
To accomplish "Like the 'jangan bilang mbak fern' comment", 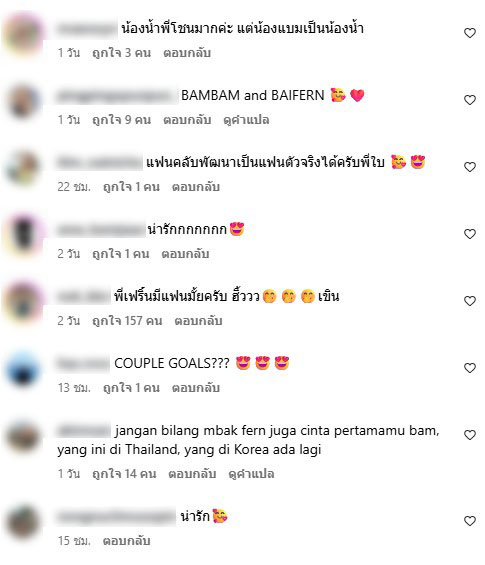I will (470, 435).
